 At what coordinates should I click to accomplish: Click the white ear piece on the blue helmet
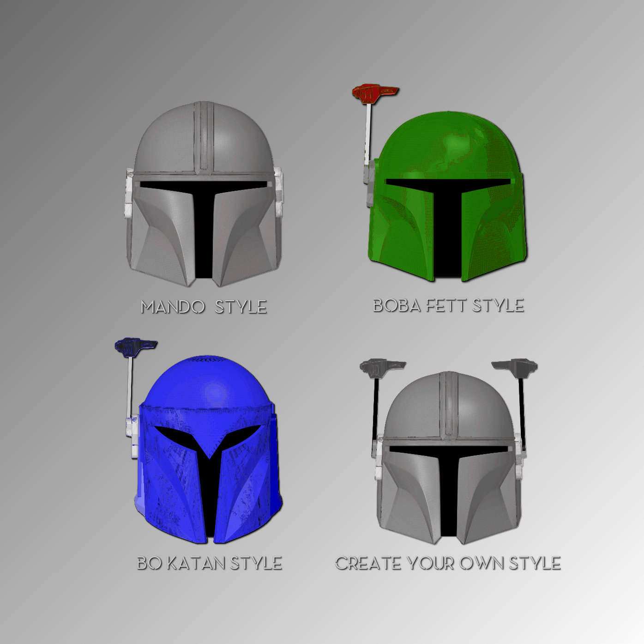coord(133,437)
